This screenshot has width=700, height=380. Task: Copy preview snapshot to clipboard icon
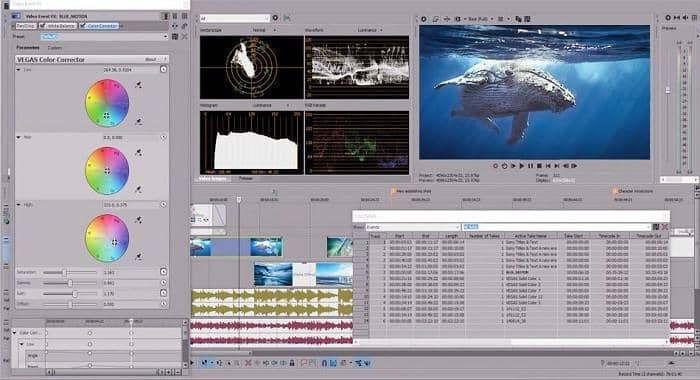pyautogui.click(x=518, y=19)
